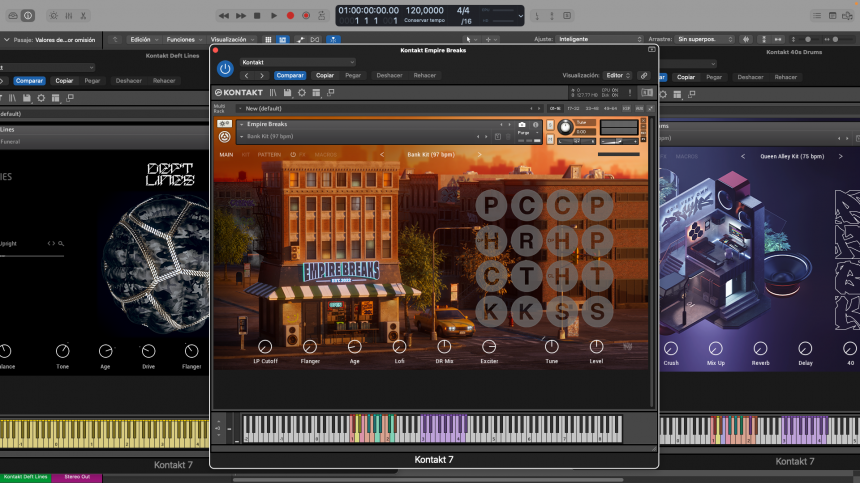Switch to the KIT tab in Empire Breaks
860x483 pixels.
246,155
